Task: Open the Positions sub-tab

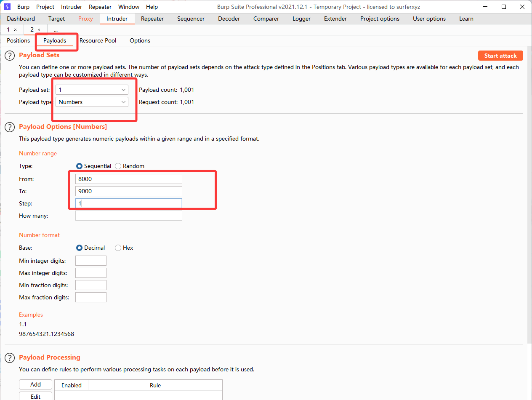Action: click(x=18, y=40)
